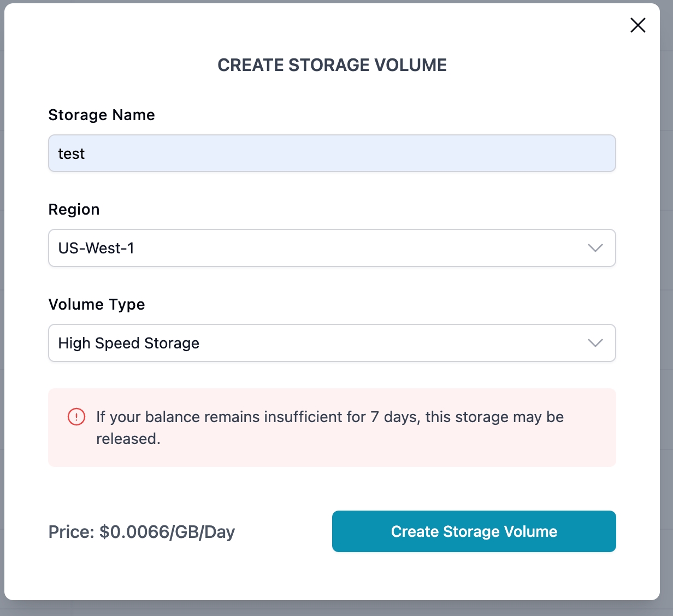
Task: Close the Create Storage Volume dialog
Action: tap(637, 25)
